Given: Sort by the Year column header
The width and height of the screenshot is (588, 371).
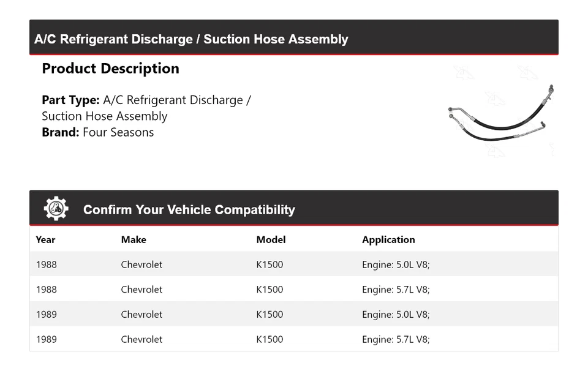Looking at the screenshot, I should [45, 239].
